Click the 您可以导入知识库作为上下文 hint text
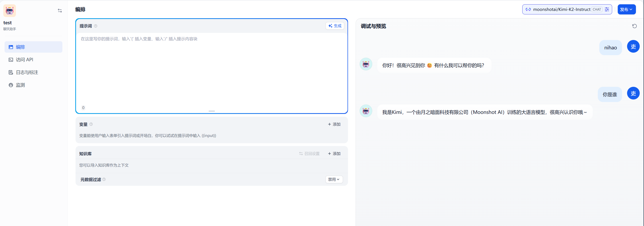The image size is (644, 226). 104,165
